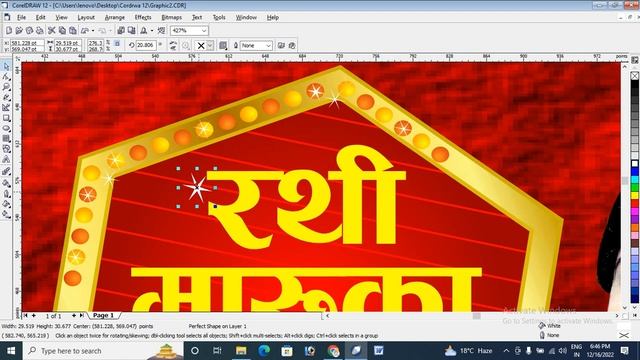Screen dimensions: 640x360
Task: Click the mirror buttons on property bar
Action: tap(173, 46)
